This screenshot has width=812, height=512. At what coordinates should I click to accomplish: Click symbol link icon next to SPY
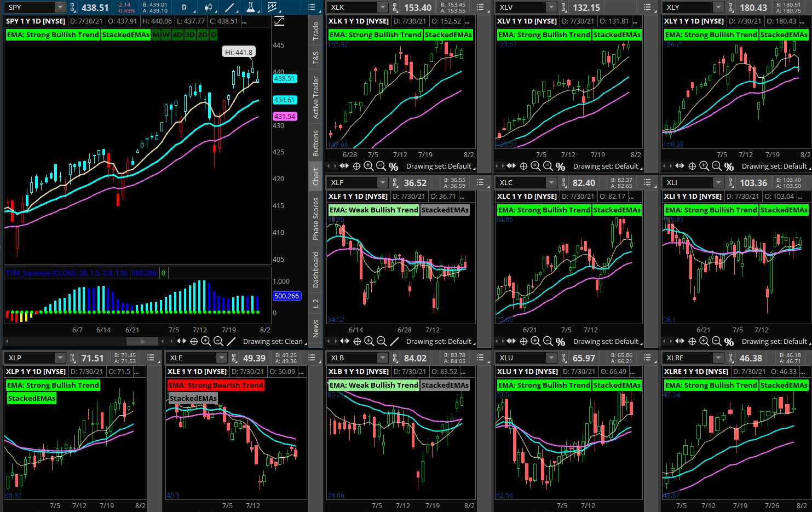pos(73,8)
